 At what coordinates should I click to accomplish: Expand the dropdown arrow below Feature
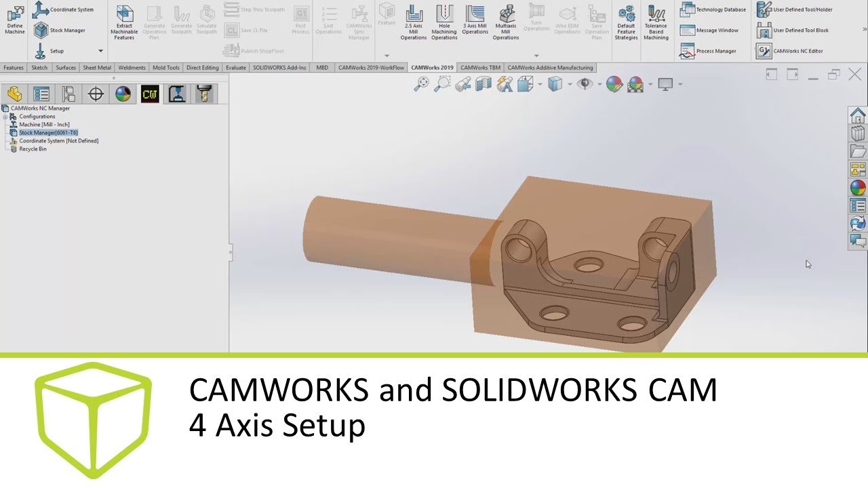387,56
